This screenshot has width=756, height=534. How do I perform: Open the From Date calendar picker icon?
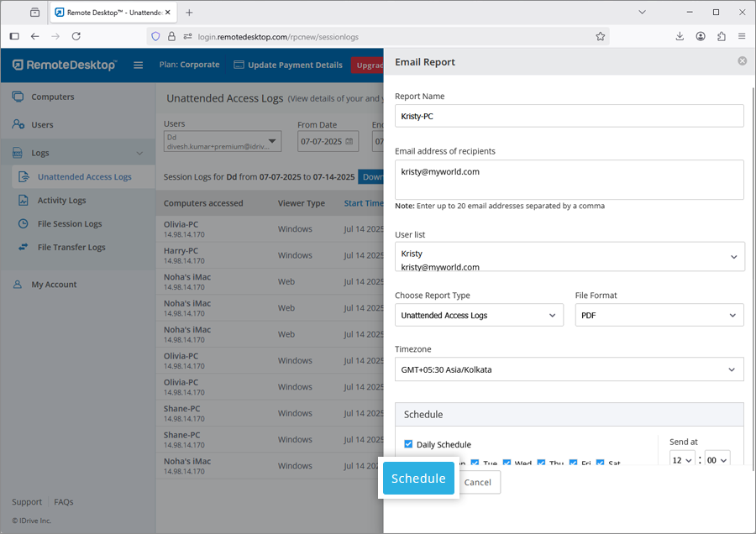(x=349, y=142)
